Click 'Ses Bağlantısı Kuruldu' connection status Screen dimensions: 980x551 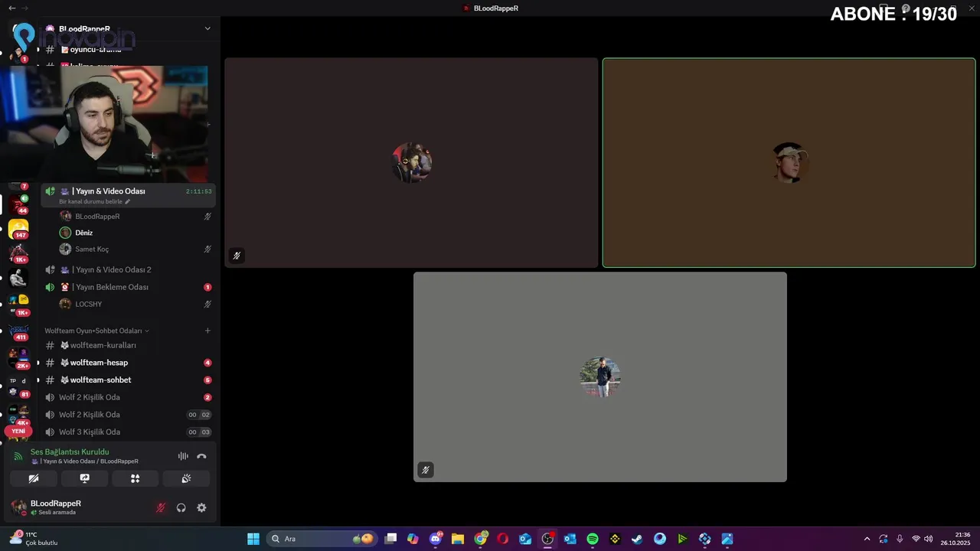70,452
